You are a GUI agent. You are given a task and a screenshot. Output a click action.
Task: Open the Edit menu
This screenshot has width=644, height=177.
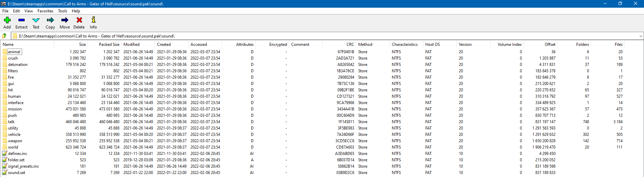click(x=16, y=11)
